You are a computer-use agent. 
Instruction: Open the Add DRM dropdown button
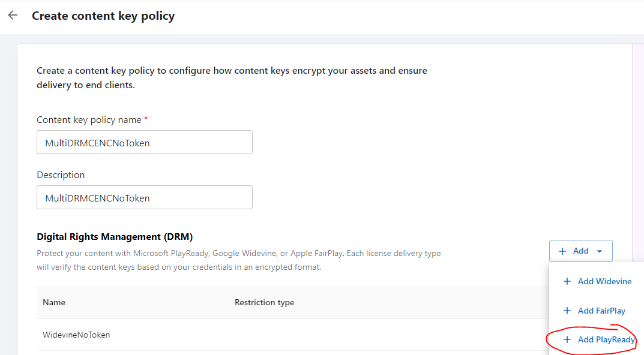point(581,251)
